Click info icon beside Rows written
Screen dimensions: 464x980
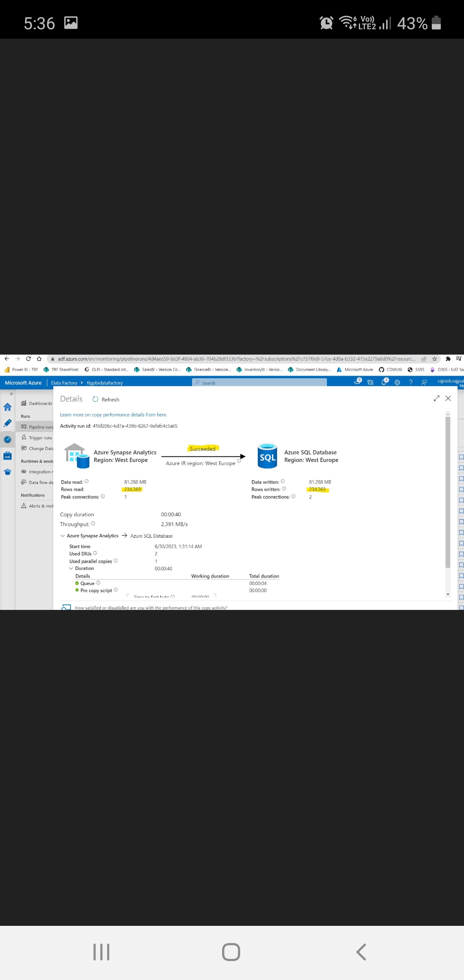pyautogui.click(x=284, y=489)
